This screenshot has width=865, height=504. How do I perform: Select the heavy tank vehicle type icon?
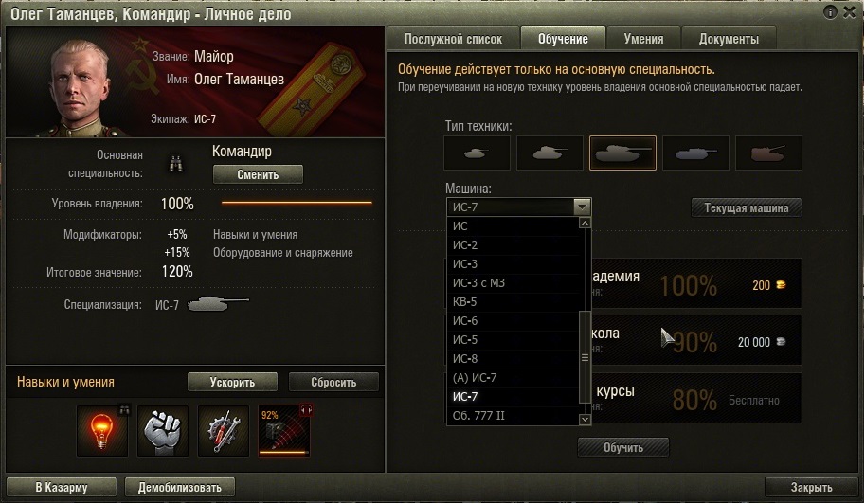coord(622,153)
